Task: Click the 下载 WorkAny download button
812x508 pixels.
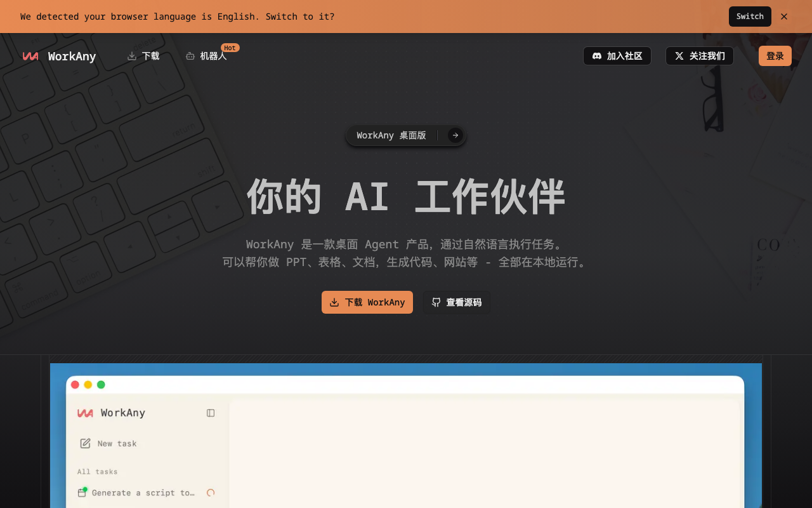Action: pos(367,302)
